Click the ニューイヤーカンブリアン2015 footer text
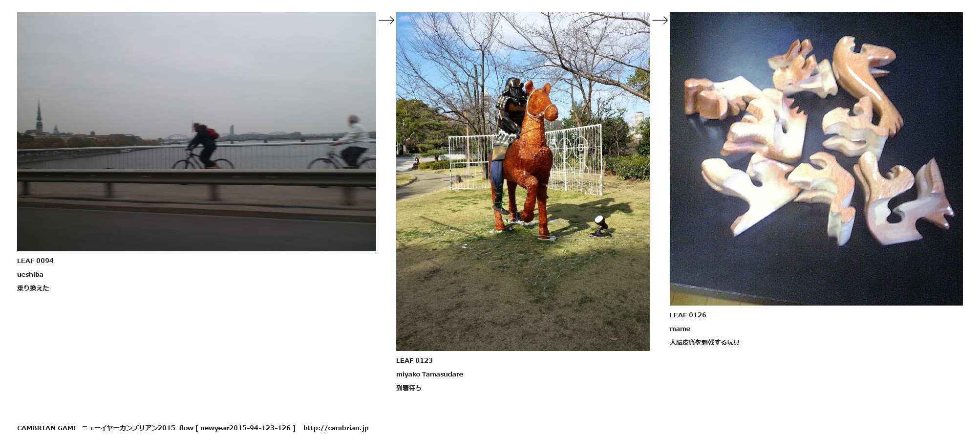 click(x=128, y=428)
